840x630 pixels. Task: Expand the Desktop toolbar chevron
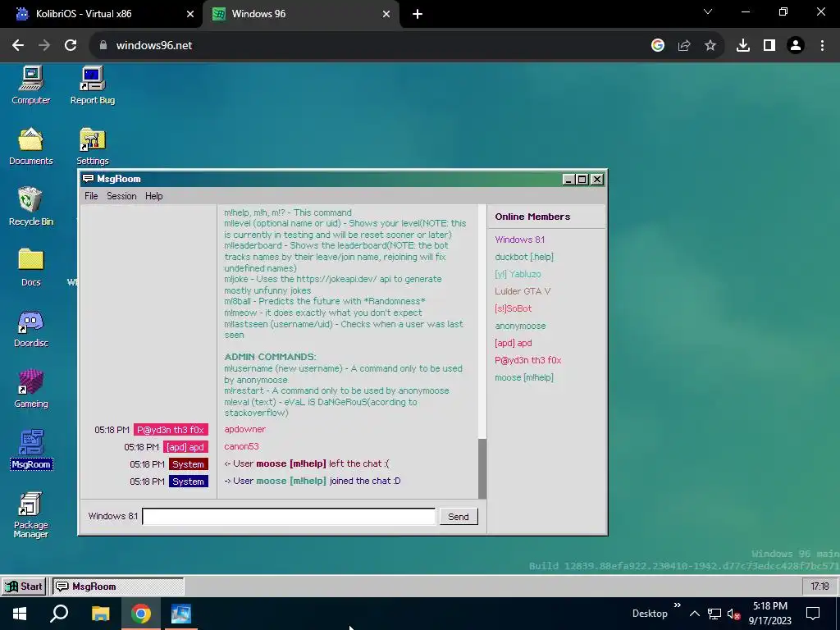coord(677,605)
